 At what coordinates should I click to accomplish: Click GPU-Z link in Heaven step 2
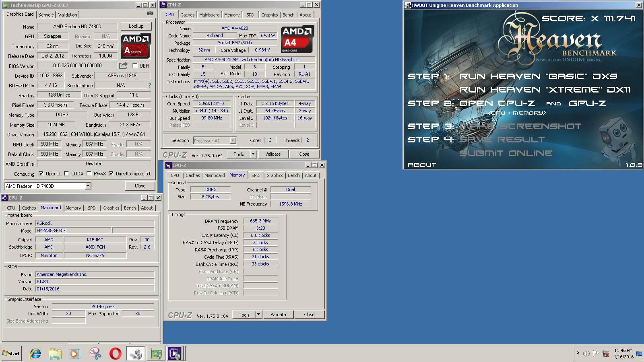pos(587,103)
